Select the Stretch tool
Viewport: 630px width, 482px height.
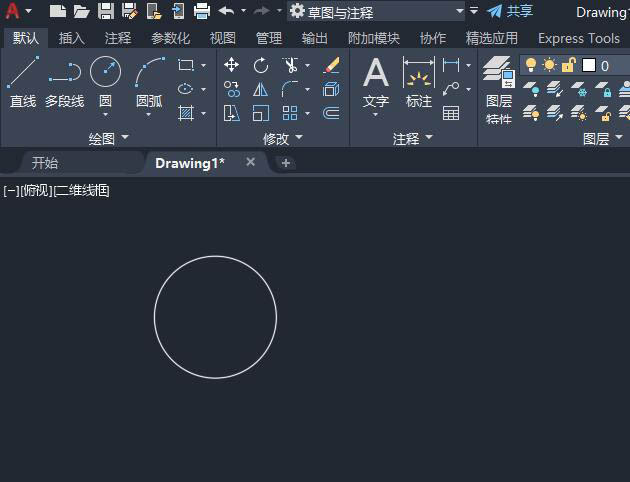[x=232, y=113]
